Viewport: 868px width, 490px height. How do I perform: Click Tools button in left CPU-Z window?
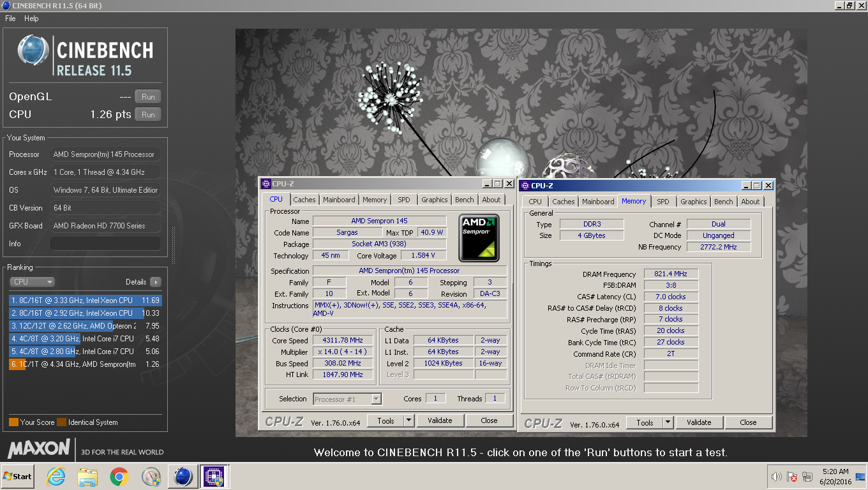click(x=385, y=421)
